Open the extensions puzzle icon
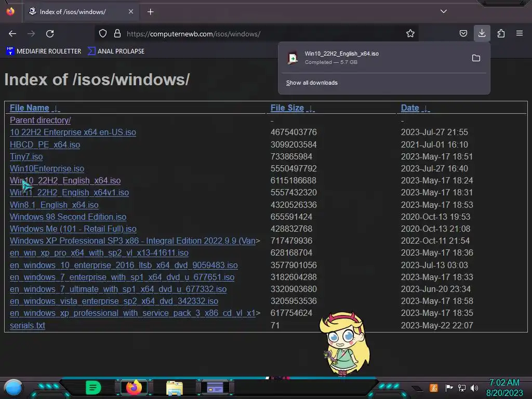 [501, 34]
